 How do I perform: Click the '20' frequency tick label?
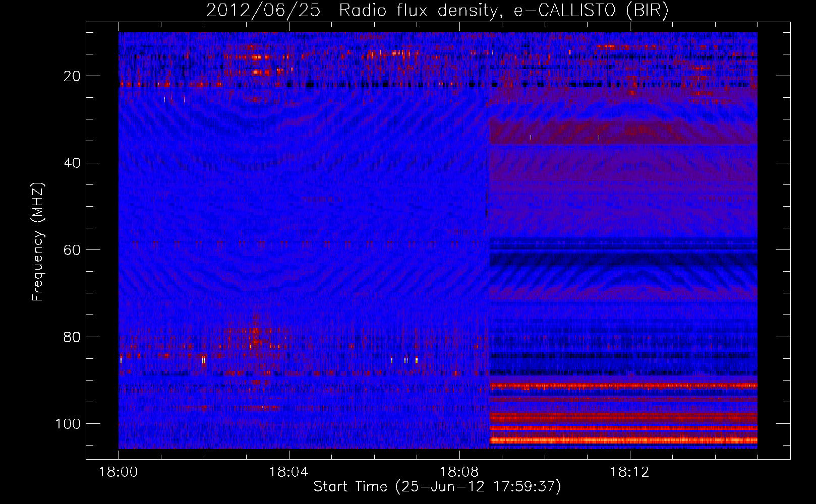73,76
